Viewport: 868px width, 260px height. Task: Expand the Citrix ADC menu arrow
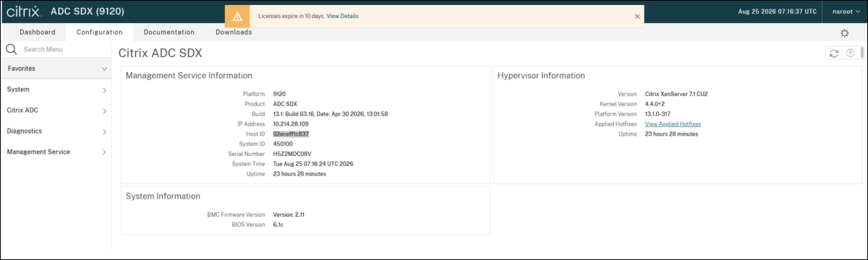tap(104, 111)
